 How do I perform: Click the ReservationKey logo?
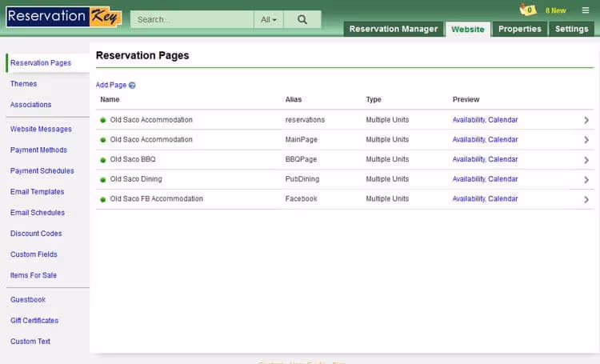point(63,17)
